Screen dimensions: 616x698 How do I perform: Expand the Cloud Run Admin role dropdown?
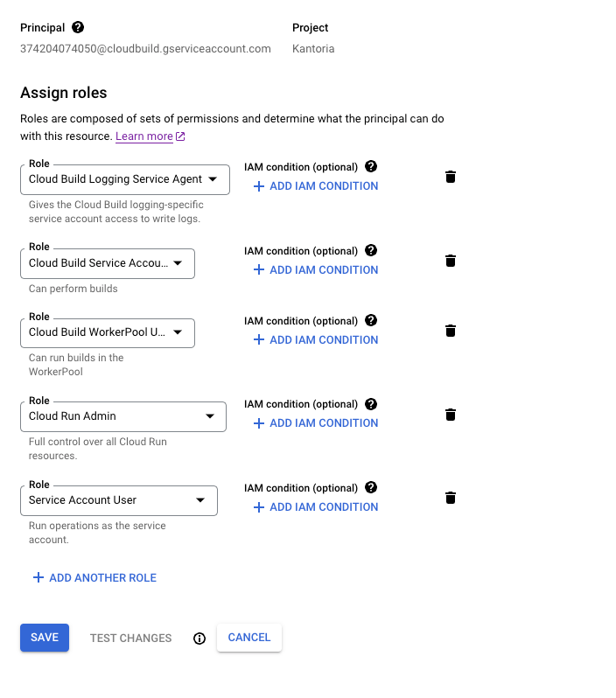(x=122, y=416)
